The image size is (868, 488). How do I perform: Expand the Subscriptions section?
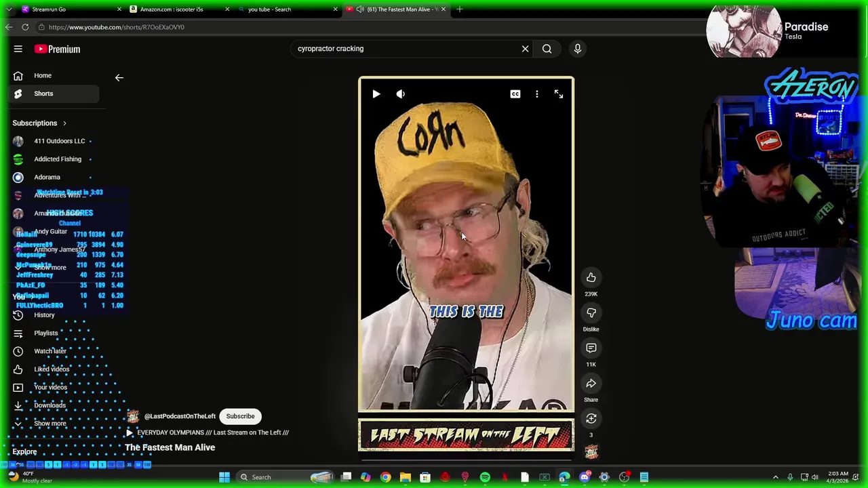(x=40, y=123)
